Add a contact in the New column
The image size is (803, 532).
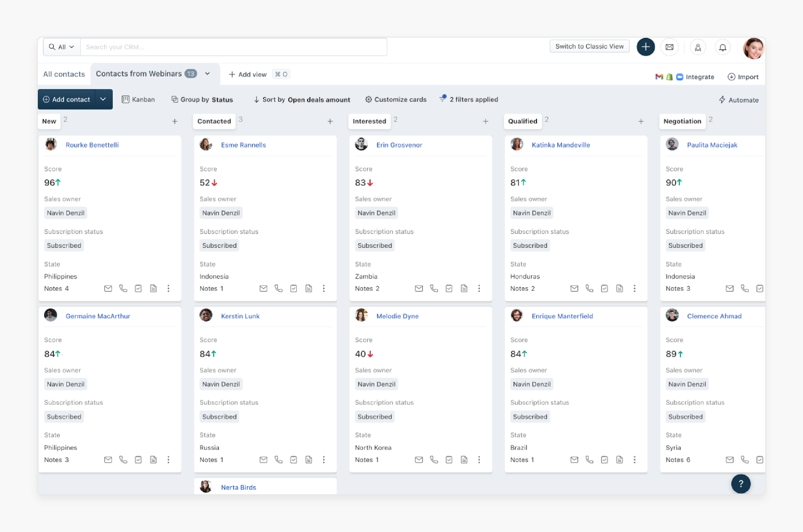175,121
